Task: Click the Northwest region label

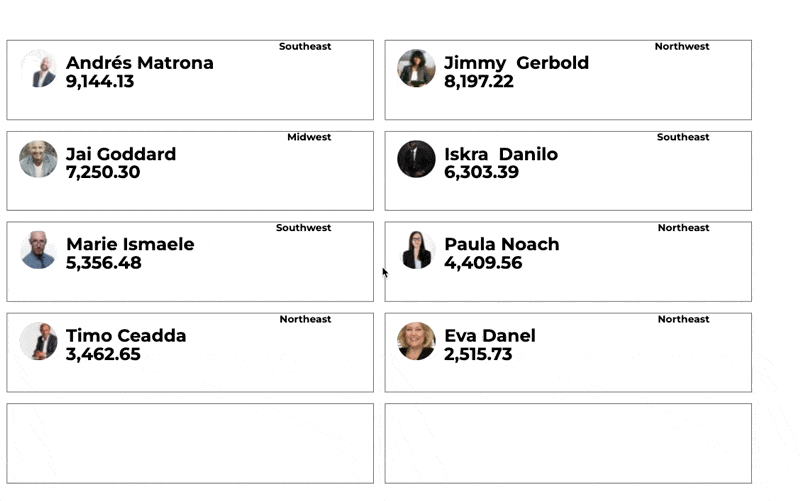Action: (682, 46)
